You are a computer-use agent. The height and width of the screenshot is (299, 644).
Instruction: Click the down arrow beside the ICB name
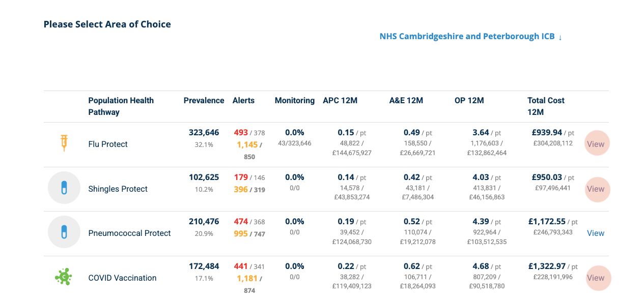pyautogui.click(x=560, y=37)
